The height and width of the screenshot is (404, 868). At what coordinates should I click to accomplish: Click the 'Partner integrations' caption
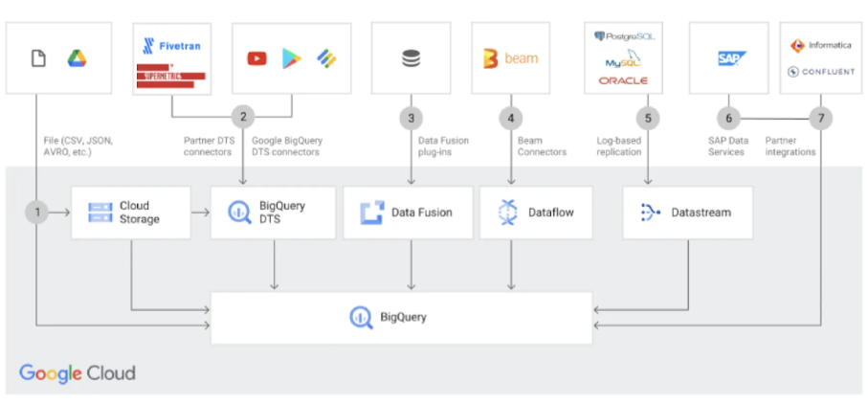pos(790,146)
